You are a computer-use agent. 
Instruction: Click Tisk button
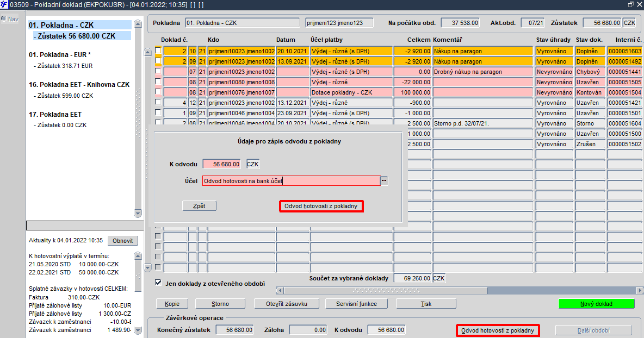point(426,304)
